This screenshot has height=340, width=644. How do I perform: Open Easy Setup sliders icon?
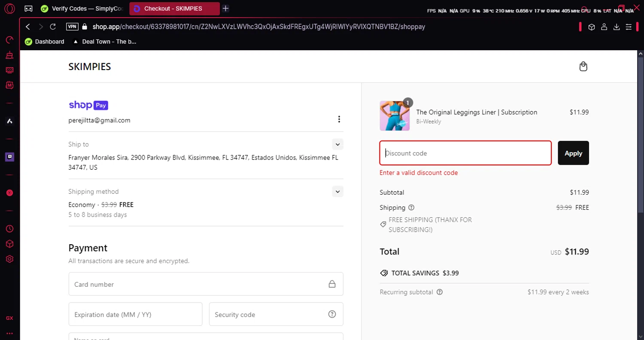[629, 27]
